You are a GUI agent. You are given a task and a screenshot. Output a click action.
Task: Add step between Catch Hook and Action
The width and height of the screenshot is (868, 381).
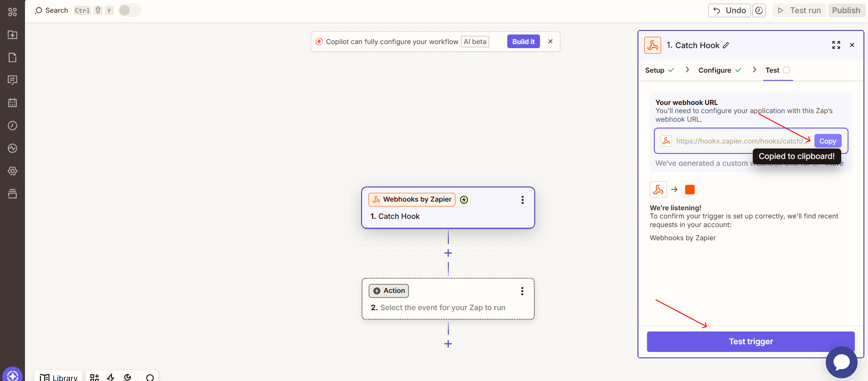click(x=448, y=253)
